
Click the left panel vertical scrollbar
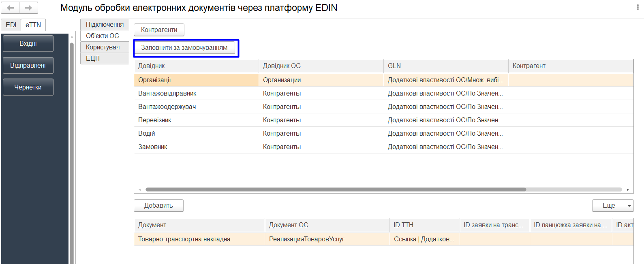(72, 153)
